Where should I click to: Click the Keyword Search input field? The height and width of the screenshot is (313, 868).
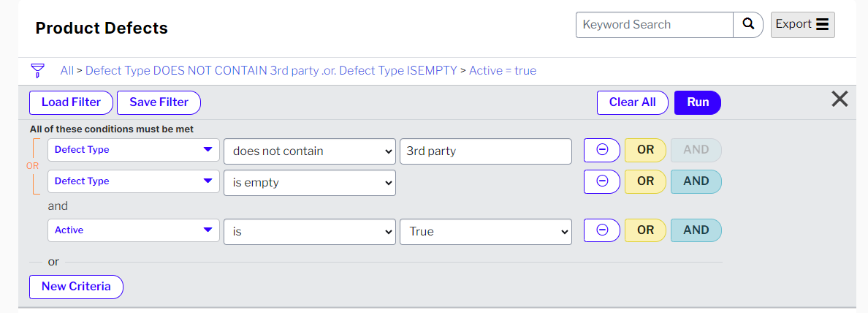tap(655, 24)
